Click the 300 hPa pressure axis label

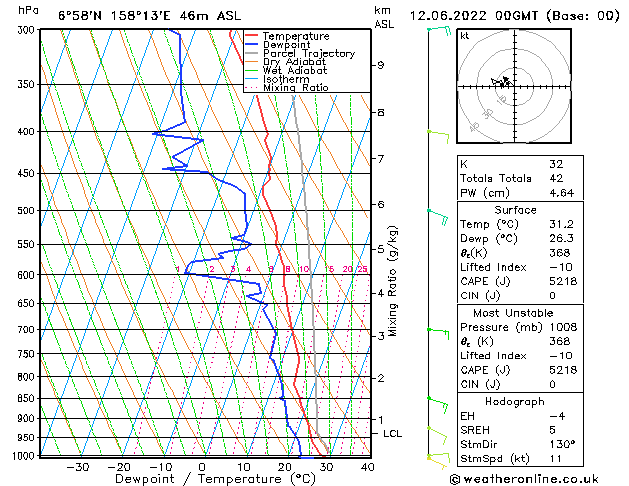coord(27,30)
